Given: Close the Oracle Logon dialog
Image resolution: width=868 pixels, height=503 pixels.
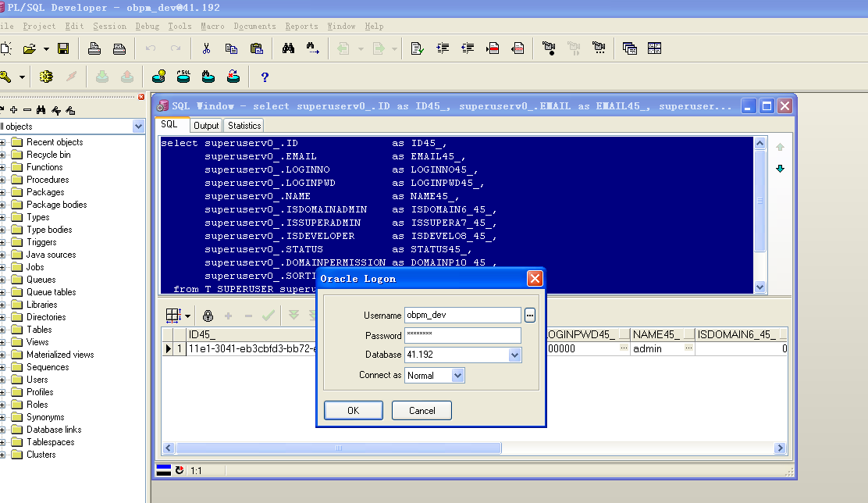Looking at the screenshot, I should point(535,279).
